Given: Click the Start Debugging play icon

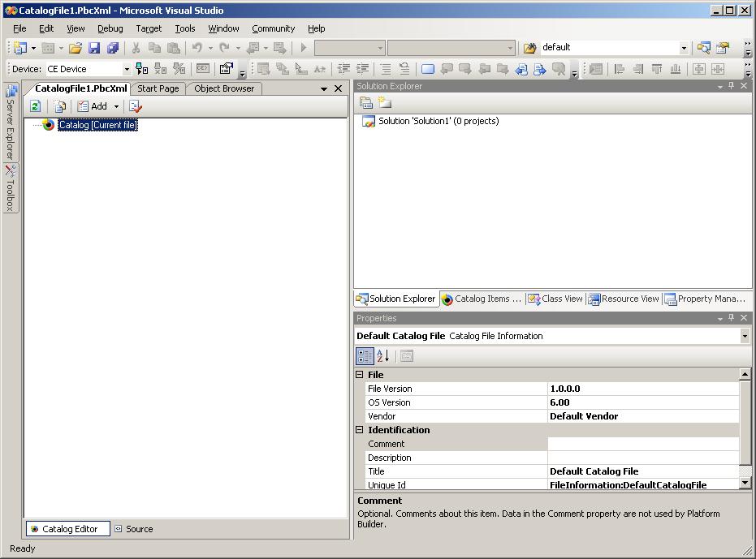Looking at the screenshot, I should tap(303, 48).
